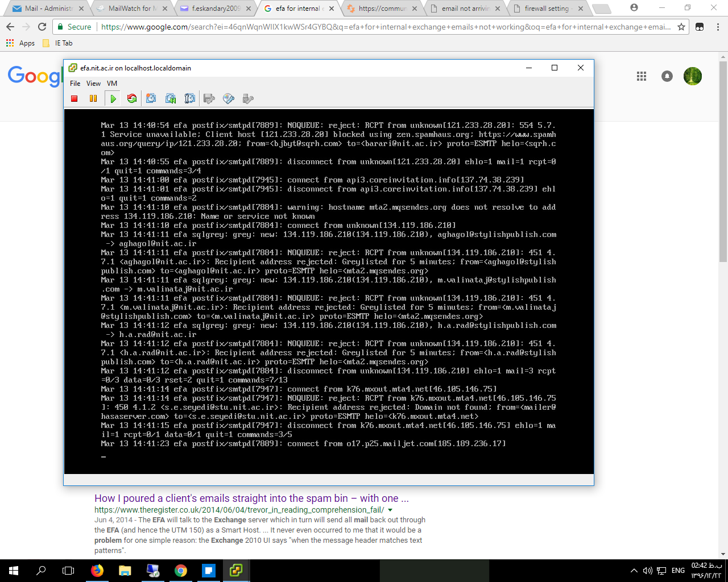Open the snapshot manager icon
The width and height of the screenshot is (728, 582).
point(189,98)
